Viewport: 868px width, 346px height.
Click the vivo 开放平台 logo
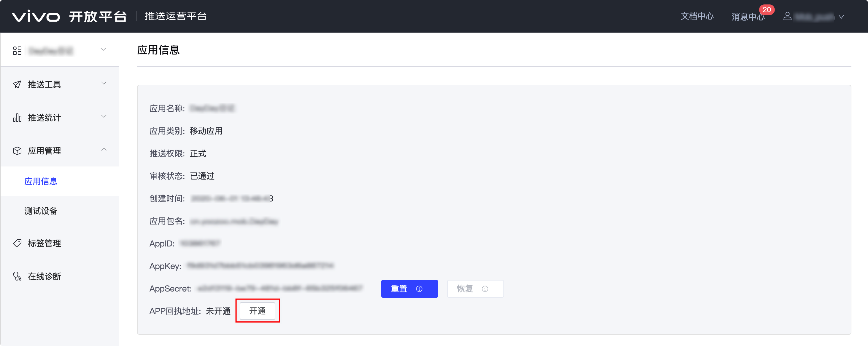[69, 16]
